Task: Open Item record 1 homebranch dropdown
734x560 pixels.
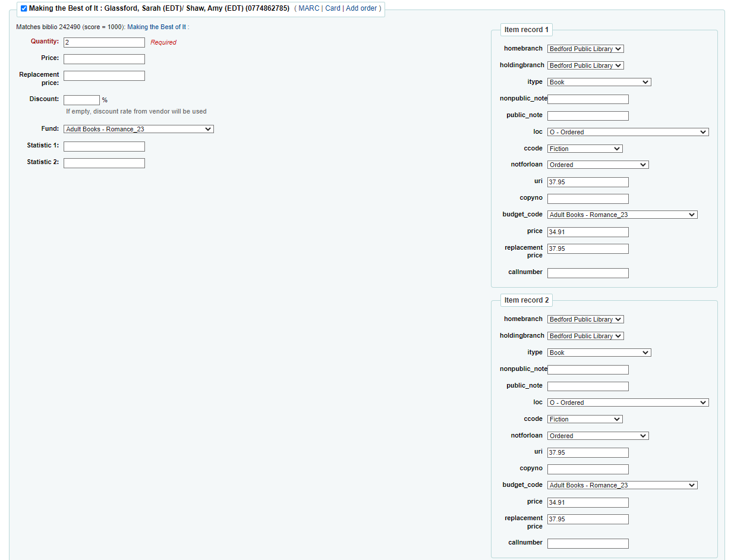Action: pos(585,49)
